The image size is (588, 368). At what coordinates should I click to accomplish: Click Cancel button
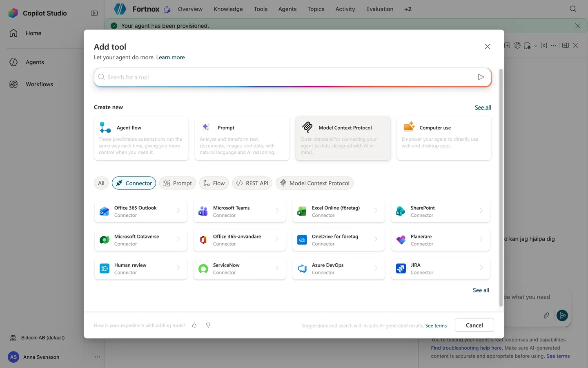coord(474,325)
